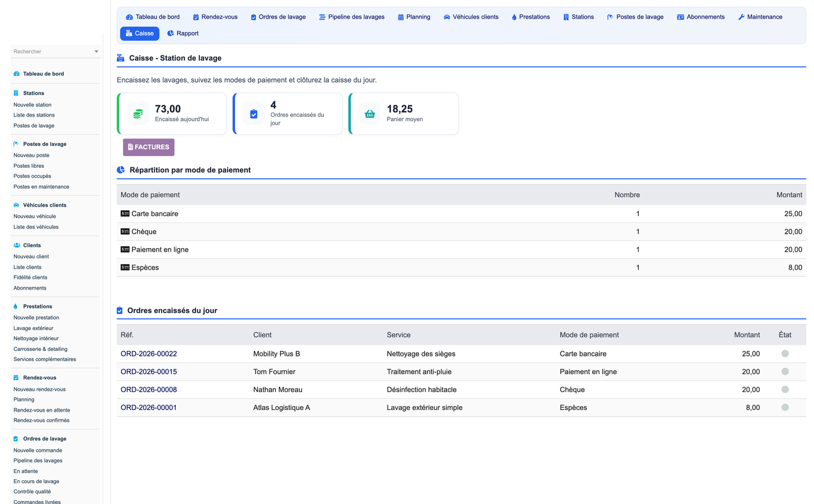Screen dimensions: 814x504
Task: Click the green coins icon beside 73,00
Action: [x=138, y=114]
